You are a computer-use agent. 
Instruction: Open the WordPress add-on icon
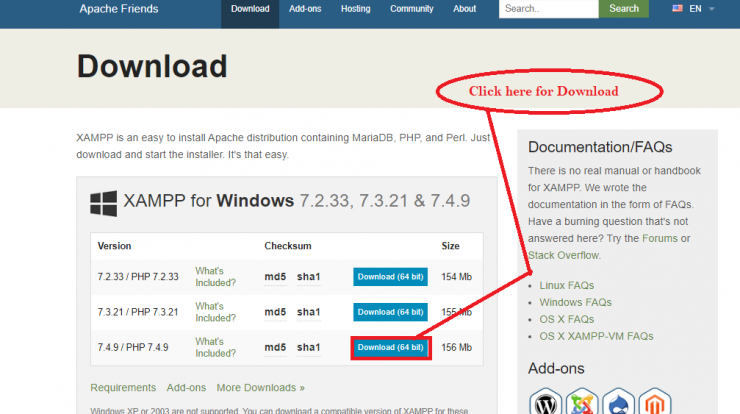coord(546,401)
